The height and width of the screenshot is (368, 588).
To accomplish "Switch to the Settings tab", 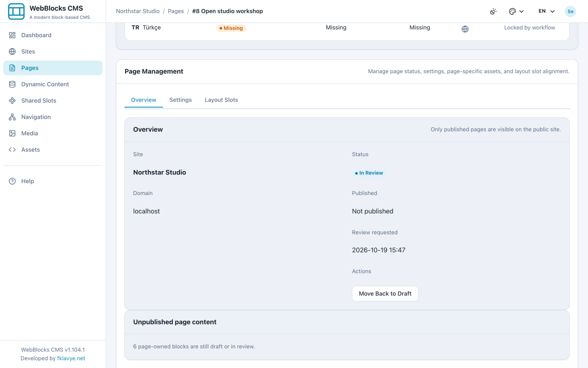I will pyautogui.click(x=181, y=100).
